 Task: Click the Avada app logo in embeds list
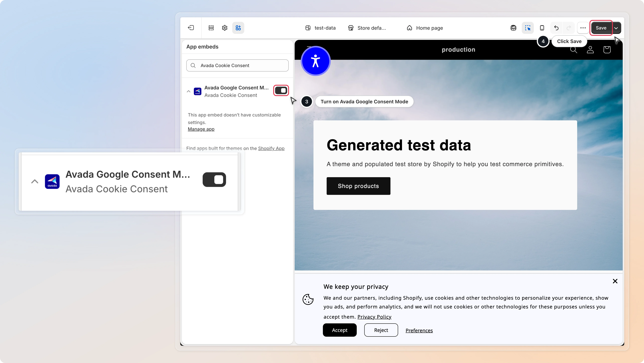(x=197, y=91)
